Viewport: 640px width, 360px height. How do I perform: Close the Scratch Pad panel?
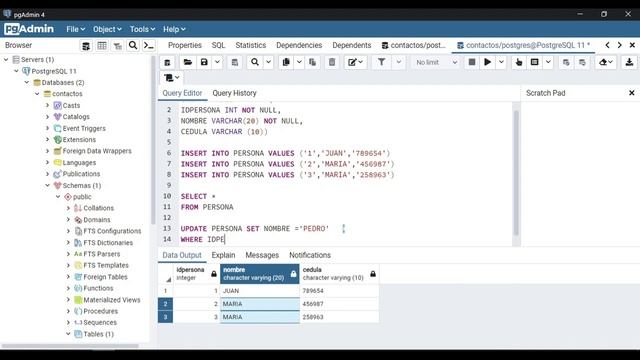tap(631, 93)
